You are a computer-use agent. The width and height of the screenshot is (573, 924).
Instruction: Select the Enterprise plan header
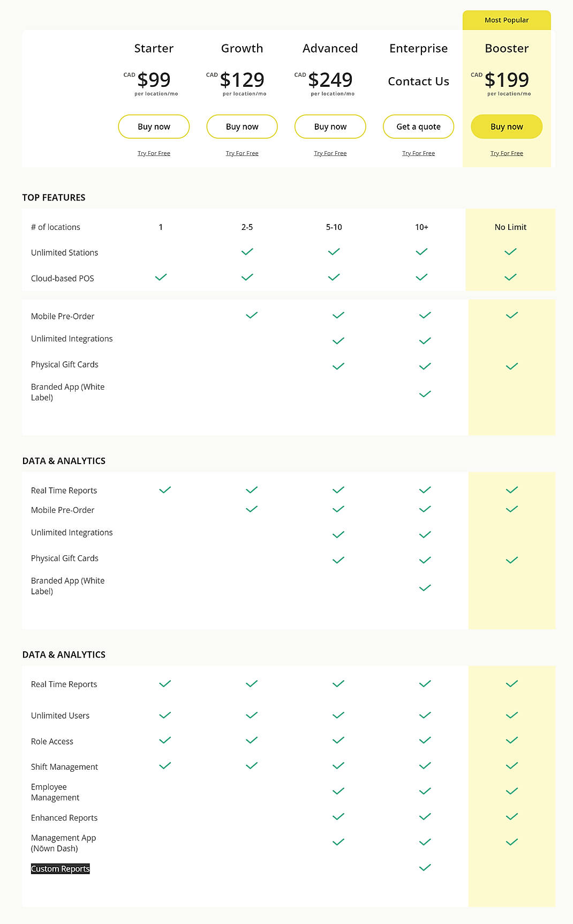coord(418,48)
